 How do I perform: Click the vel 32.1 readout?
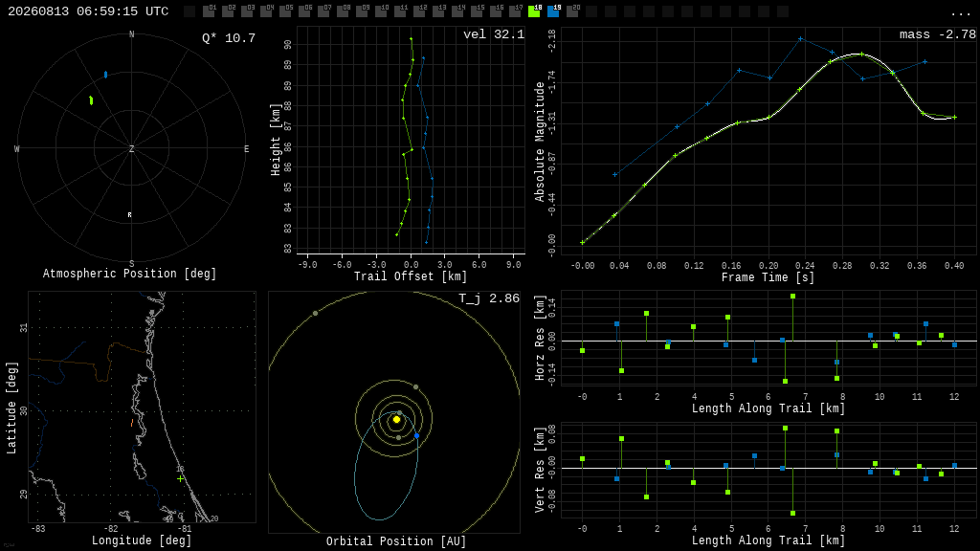(494, 34)
